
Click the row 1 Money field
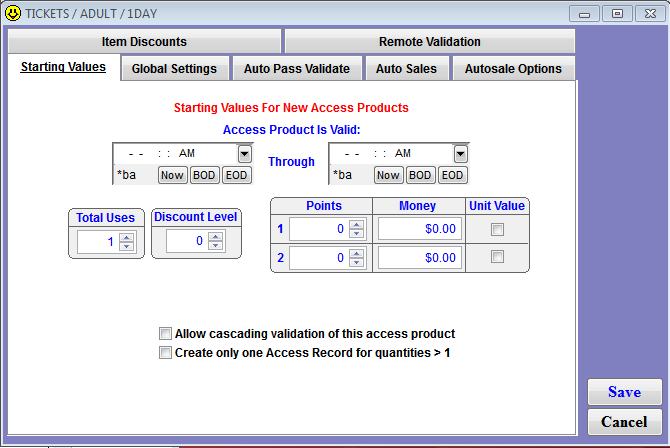tap(420, 229)
